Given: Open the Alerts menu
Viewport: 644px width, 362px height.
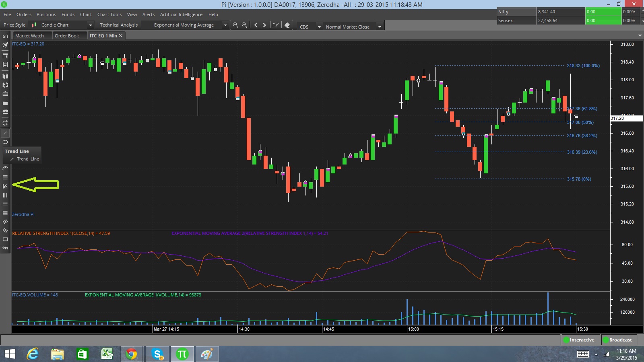Looking at the screenshot, I should coord(149,14).
